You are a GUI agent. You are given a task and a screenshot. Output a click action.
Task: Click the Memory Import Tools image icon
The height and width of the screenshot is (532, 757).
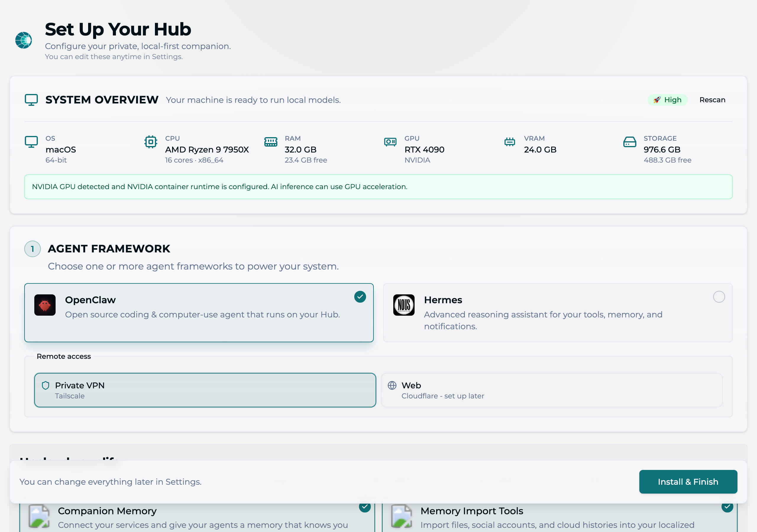[x=401, y=516]
